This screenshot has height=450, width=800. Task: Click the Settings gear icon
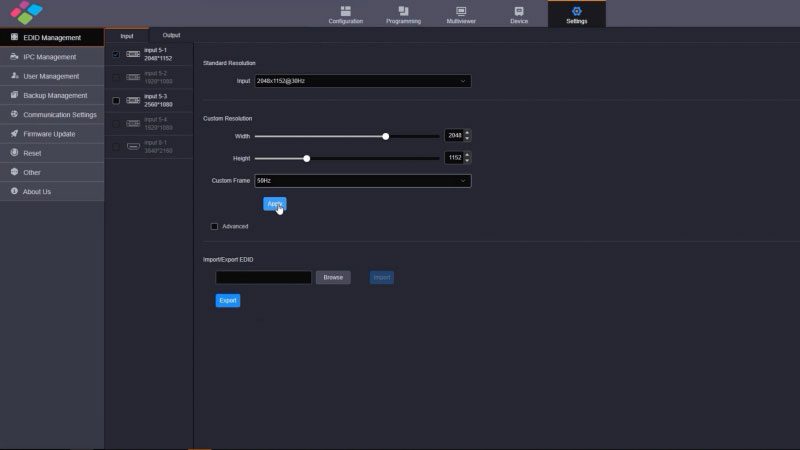coord(576,11)
